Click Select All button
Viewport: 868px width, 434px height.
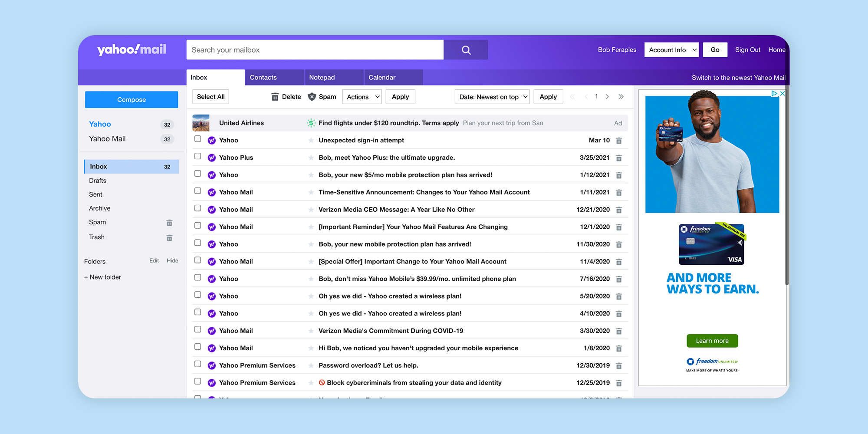point(210,97)
